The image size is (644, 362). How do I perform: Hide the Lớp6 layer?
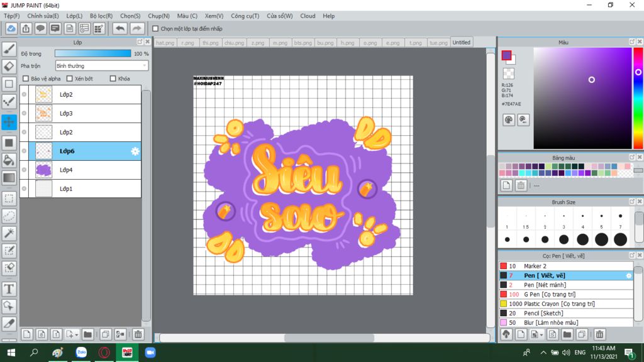pos(25,151)
